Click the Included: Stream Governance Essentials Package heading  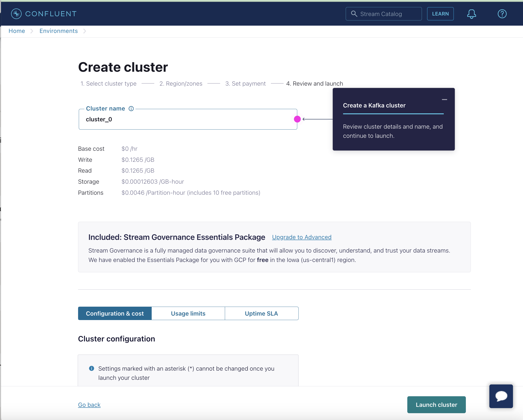tap(177, 237)
